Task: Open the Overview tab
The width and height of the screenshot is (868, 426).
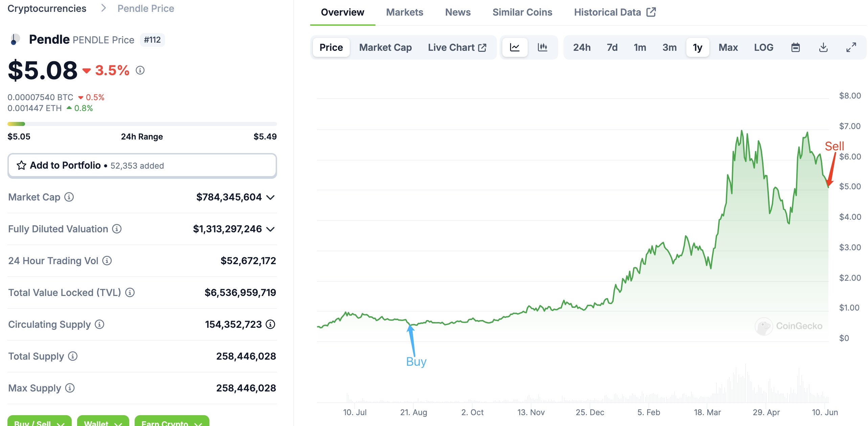Action: (x=342, y=12)
